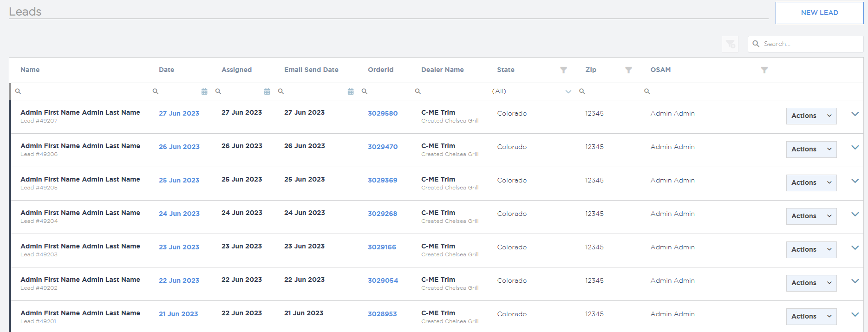Click the Assigned filter magnifier icon
This screenshot has height=332, width=868.
218,91
